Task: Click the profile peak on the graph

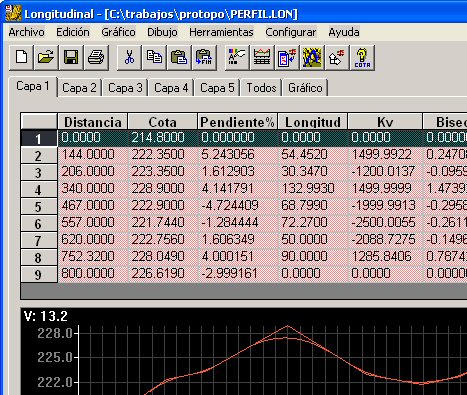Action: pos(288,327)
